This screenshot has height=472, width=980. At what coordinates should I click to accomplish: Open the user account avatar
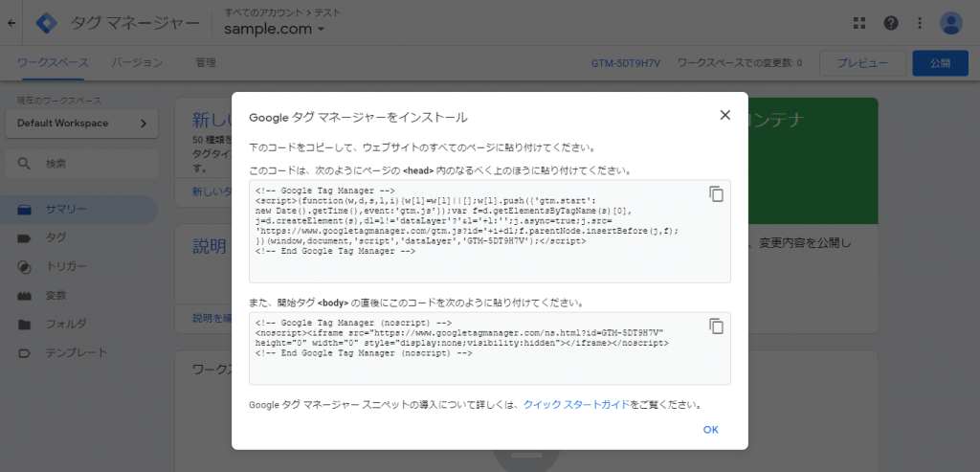pyautogui.click(x=951, y=23)
